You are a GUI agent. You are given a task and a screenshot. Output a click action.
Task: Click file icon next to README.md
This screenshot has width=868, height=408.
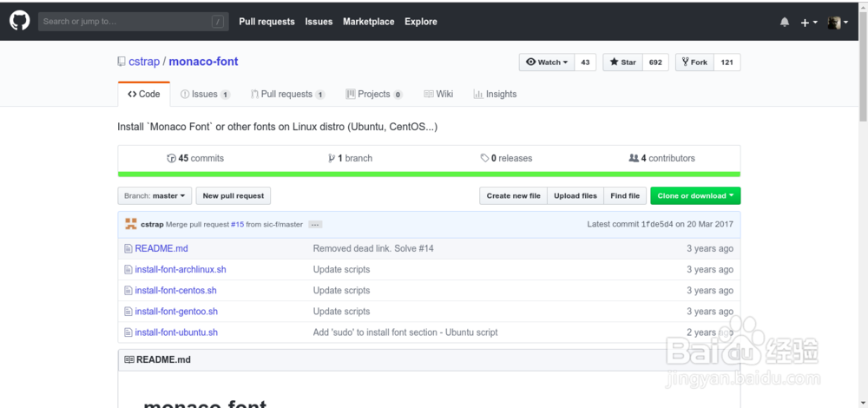coord(128,248)
